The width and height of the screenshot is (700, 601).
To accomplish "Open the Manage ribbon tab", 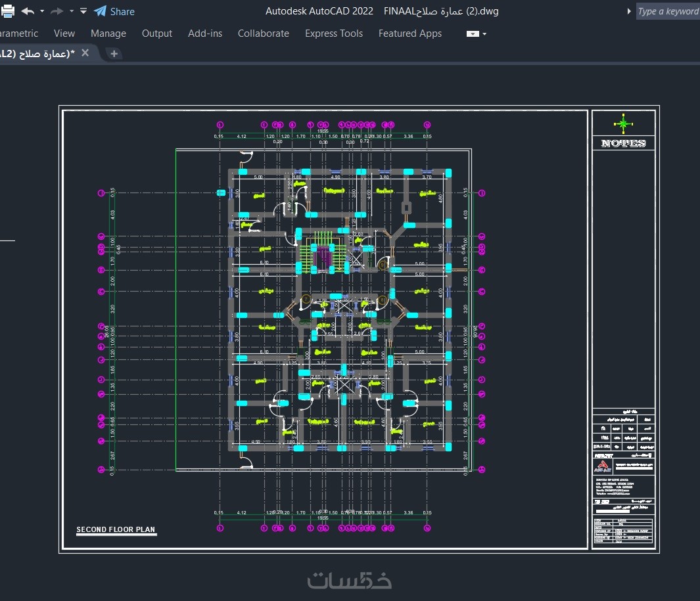I will point(108,33).
